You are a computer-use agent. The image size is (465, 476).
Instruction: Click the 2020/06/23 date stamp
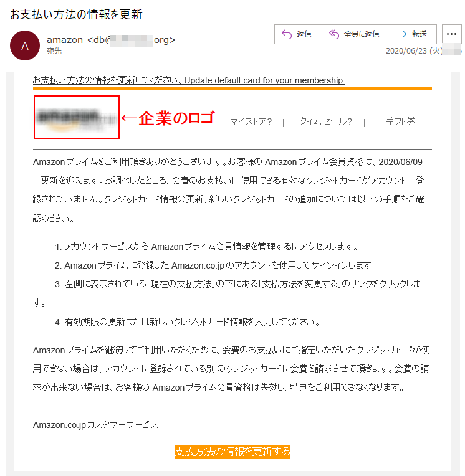pyautogui.click(x=406, y=50)
